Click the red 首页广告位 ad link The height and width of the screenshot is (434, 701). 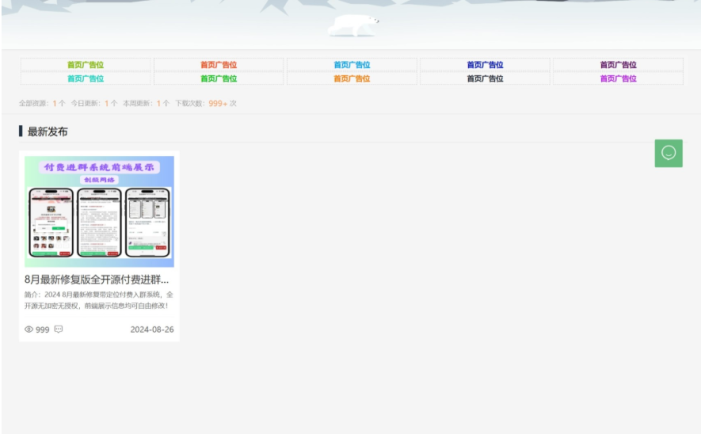click(x=218, y=65)
